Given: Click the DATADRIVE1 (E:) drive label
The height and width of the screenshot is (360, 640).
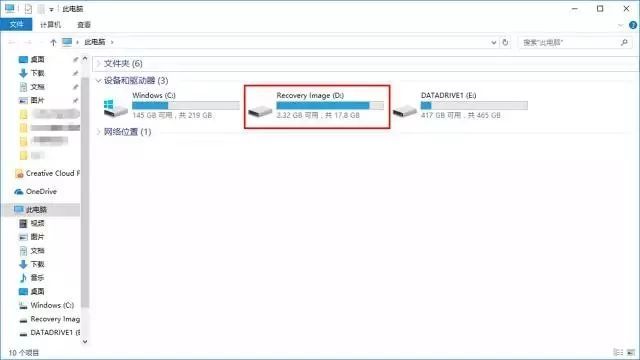Looking at the screenshot, I should (449, 96).
